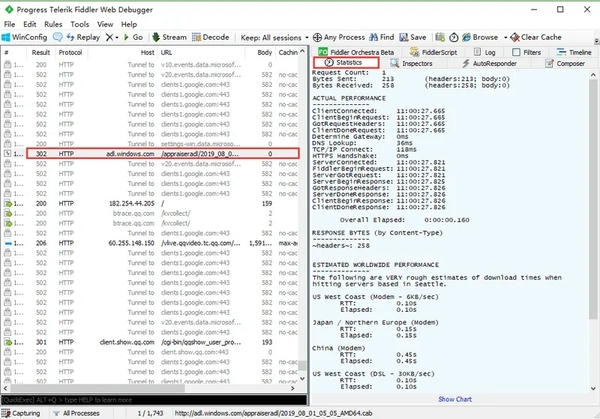Viewport: 600px width, 419px height.
Task: Switch to the Timeline tab
Action: [x=574, y=52]
